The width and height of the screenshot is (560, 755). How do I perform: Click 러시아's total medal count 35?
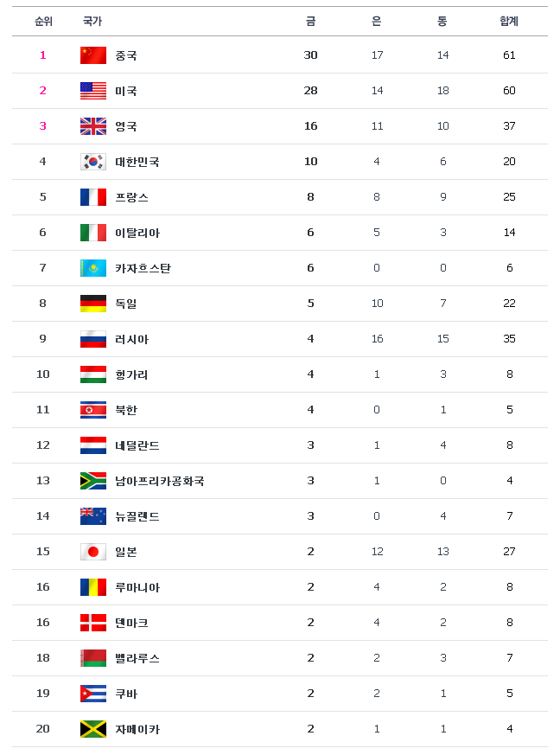[x=509, y=339]
